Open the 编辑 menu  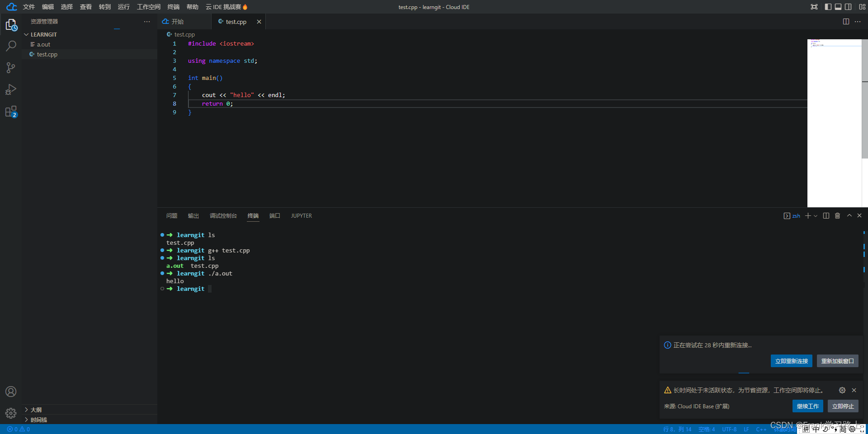[x=48, y=7]
